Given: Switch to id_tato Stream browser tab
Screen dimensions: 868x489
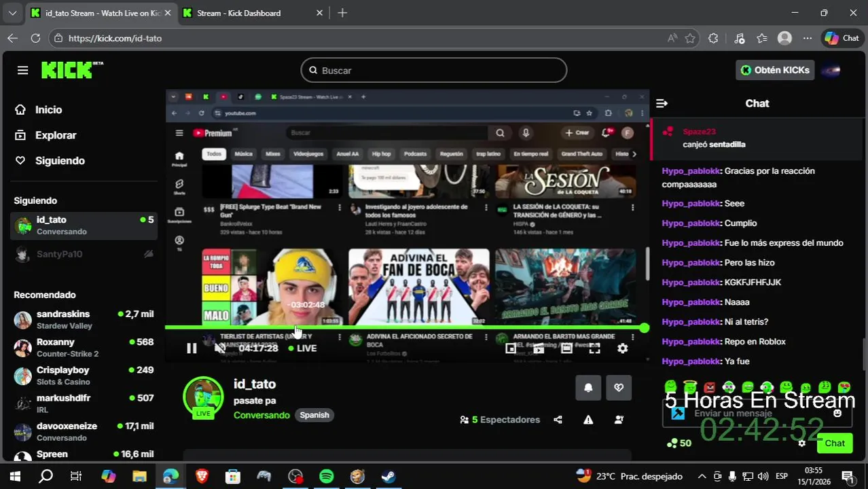Looking at the screenshot, I should [x=101, y=13].
